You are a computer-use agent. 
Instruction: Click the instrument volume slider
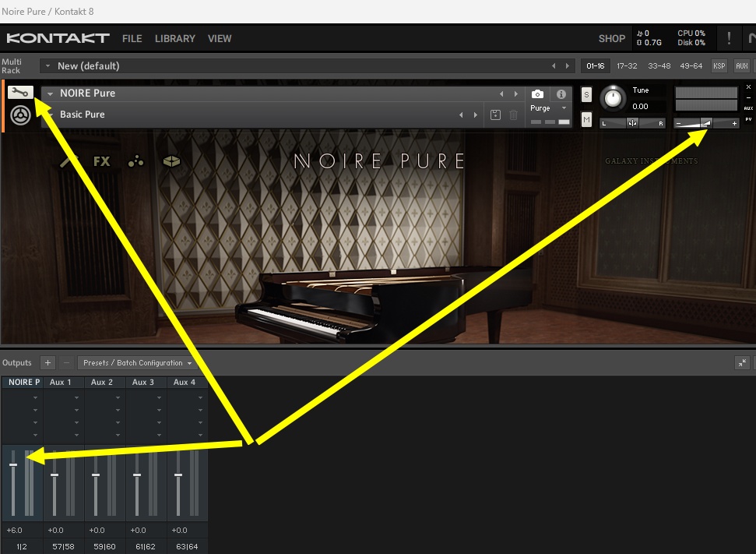[x=706, y=124]
